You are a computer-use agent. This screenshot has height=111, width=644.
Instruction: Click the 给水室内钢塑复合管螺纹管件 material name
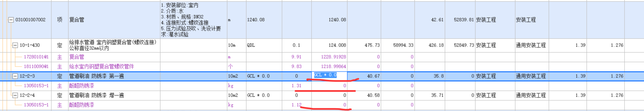[x=101, y=66]
